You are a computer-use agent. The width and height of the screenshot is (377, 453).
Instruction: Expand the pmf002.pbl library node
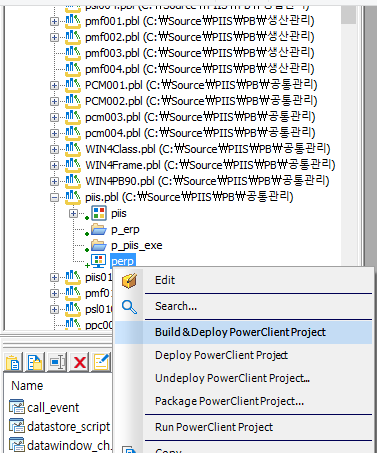54,38
